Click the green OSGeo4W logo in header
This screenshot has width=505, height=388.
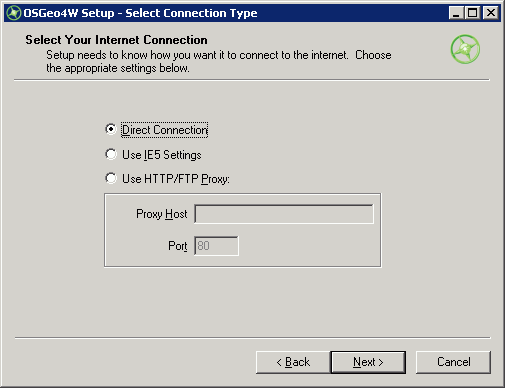[465, 49]
